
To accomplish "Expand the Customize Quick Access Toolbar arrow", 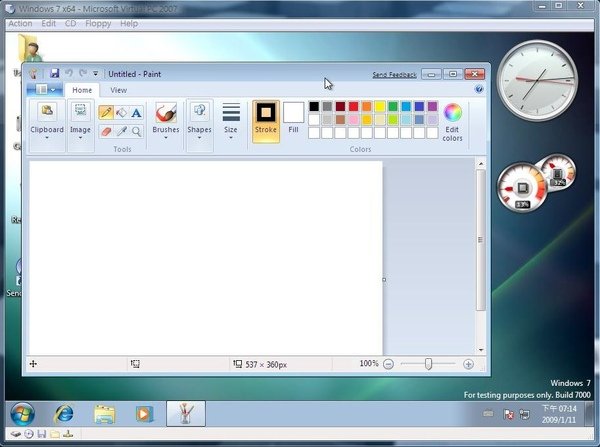I will 96,73.
